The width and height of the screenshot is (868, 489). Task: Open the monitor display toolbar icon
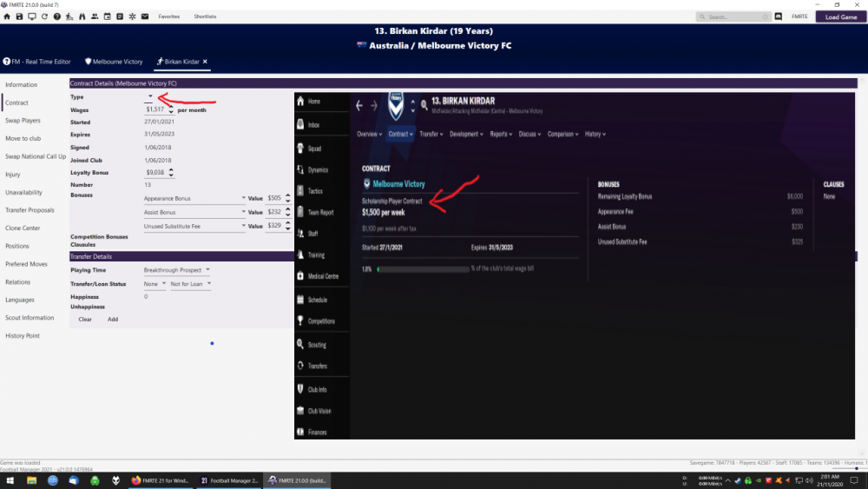32,17
